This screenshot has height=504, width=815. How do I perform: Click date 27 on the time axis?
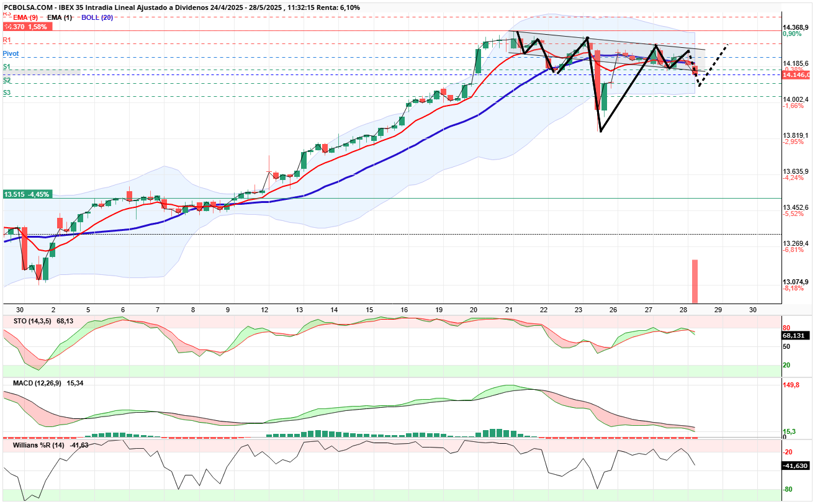(649, 310)
